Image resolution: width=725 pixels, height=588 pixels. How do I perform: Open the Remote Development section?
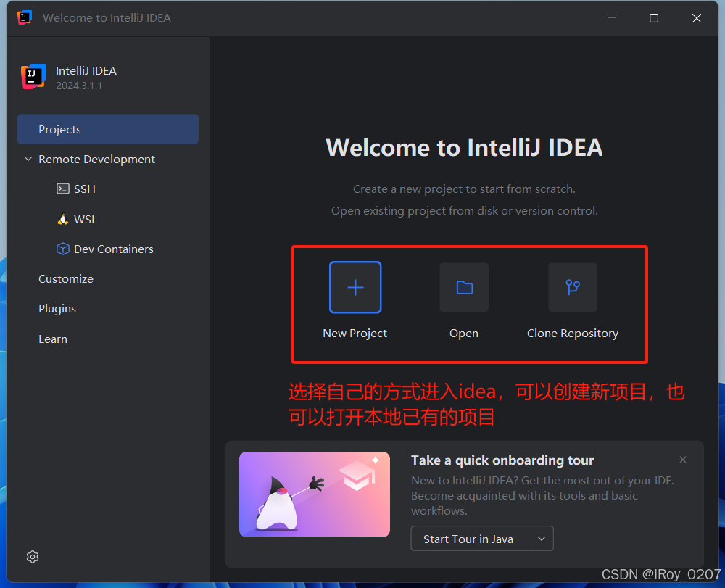click(96, 159)
